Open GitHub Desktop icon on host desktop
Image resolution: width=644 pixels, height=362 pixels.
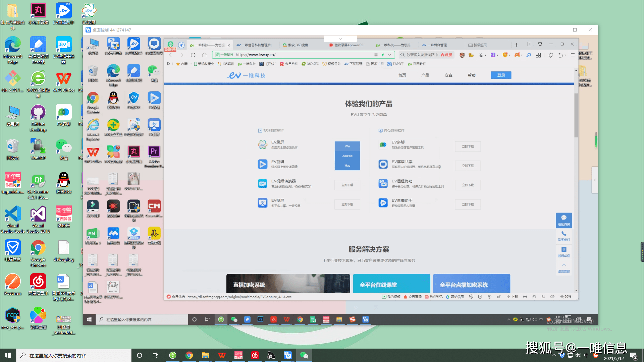pyautogui.click(x=38, y=118)
